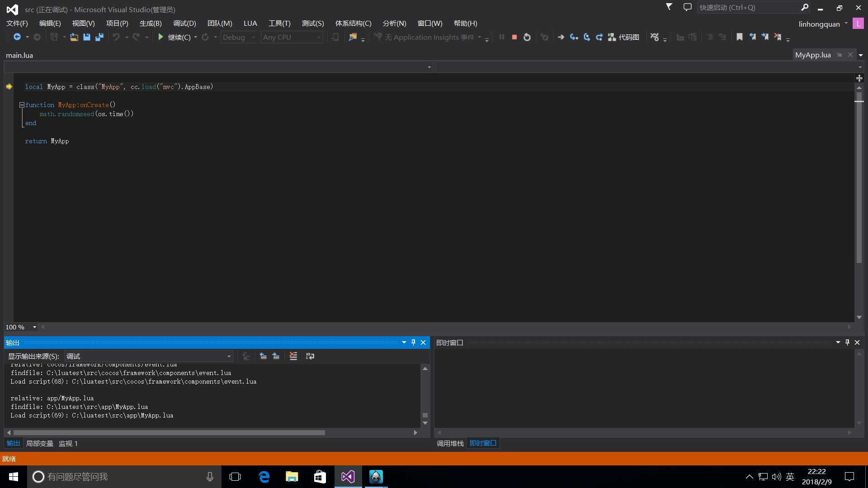
Task: Save current file with floppy icon
Action: (x=87, y=37)
